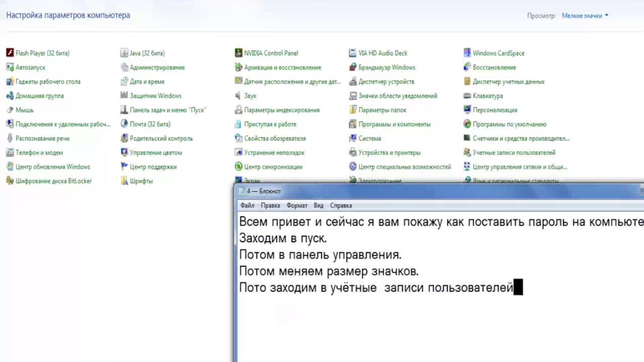Open the Мелкие значки view dropdown

[x=585, y=16]
